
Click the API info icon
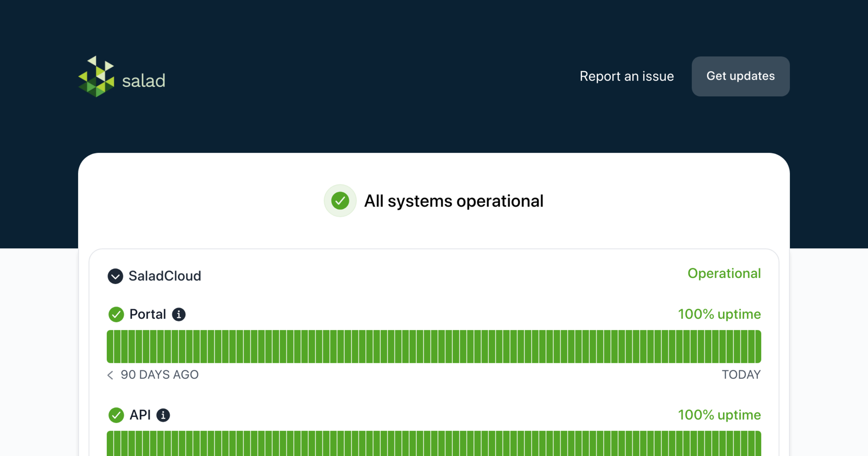(x=163, y=415)
